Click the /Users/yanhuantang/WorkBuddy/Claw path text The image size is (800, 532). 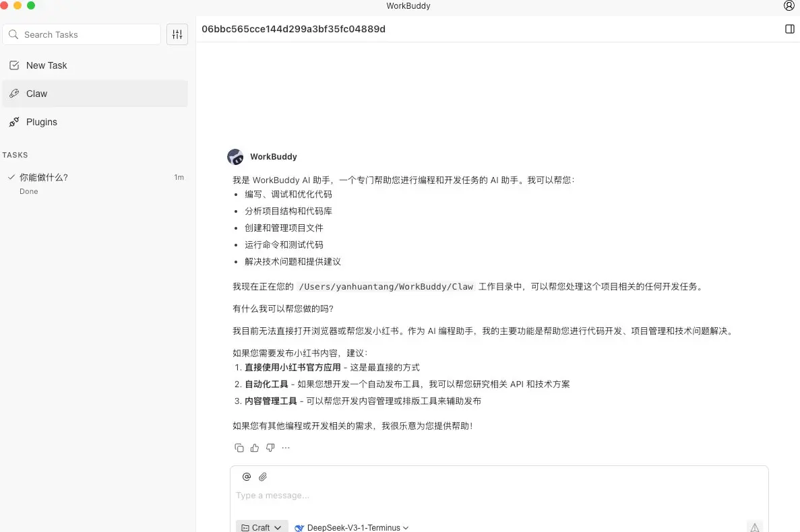click(386, 286)
